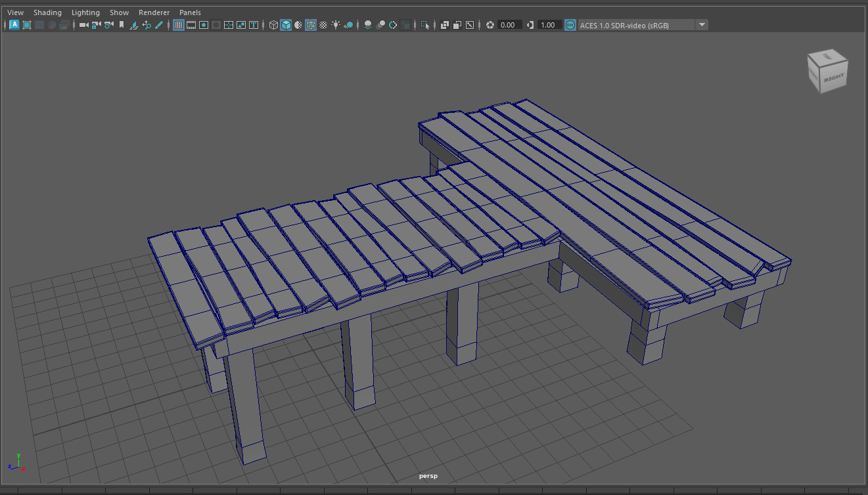Viewport: 868px width, 495px height.
Task: Open the Panels menu
Action: (x=190, y=12)
